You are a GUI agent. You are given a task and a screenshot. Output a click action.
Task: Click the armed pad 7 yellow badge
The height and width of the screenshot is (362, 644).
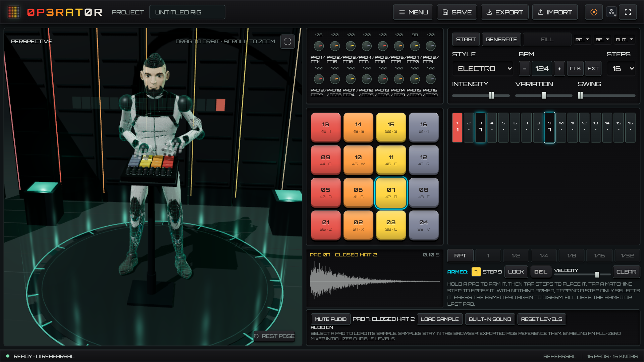pos(476,272)
